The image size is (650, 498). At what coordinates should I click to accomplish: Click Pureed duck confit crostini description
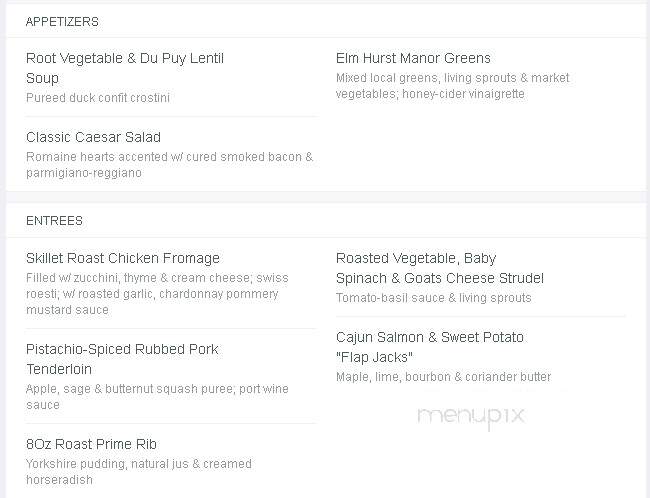(98, 98)
